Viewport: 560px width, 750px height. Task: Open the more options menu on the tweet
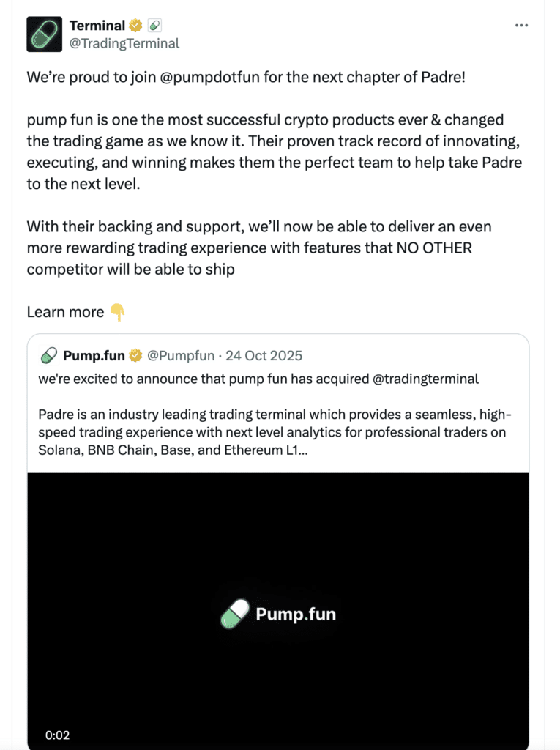pos(522,24)
